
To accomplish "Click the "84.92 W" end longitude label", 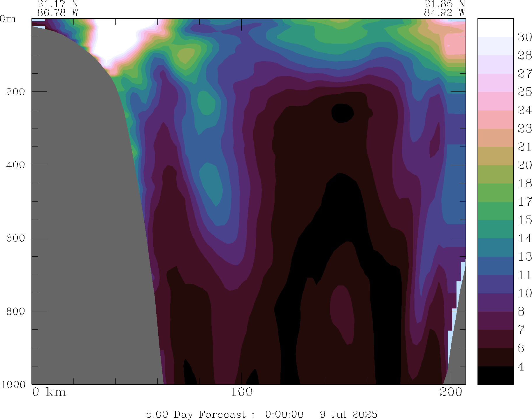I will pos(444,13).
